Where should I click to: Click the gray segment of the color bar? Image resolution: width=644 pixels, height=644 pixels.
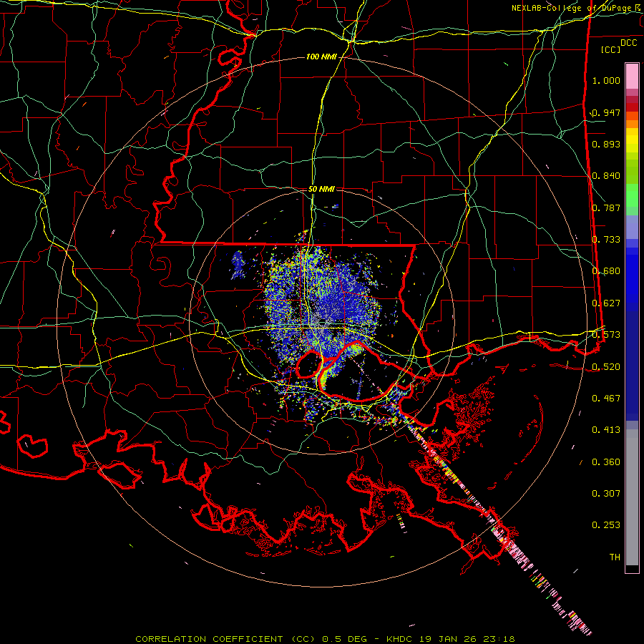pos(632,497)
